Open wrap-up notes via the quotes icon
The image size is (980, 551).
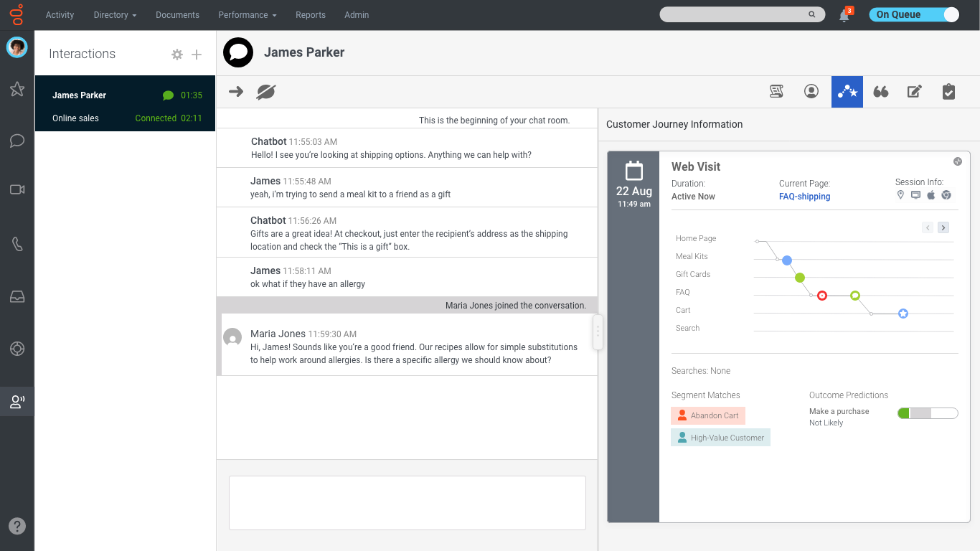tap(880, 91)
